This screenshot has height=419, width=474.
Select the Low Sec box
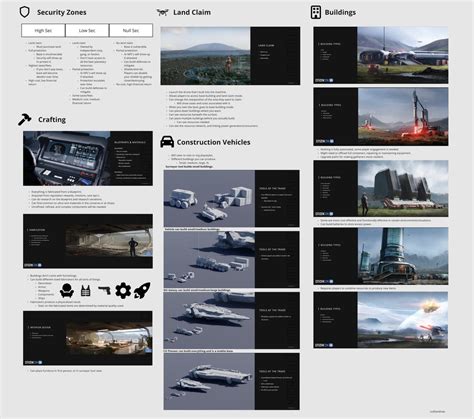pyautogui.click(x=87, y=30)
